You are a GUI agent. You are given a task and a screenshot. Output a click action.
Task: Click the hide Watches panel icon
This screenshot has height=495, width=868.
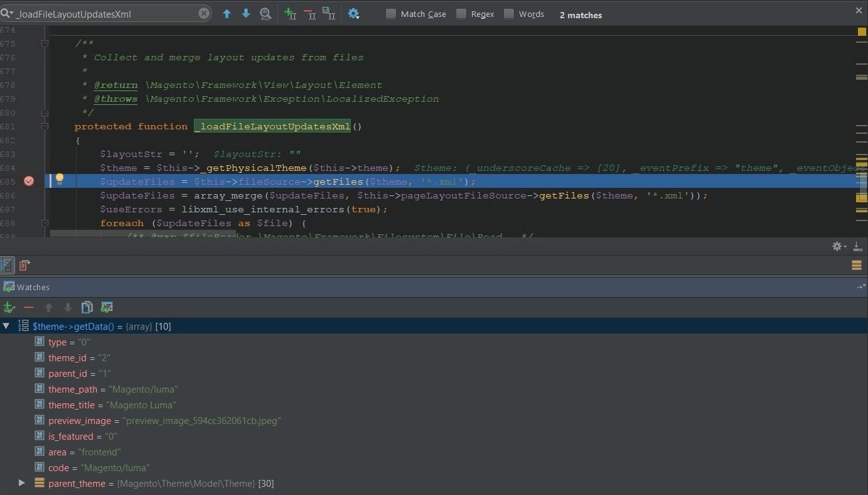860,286
